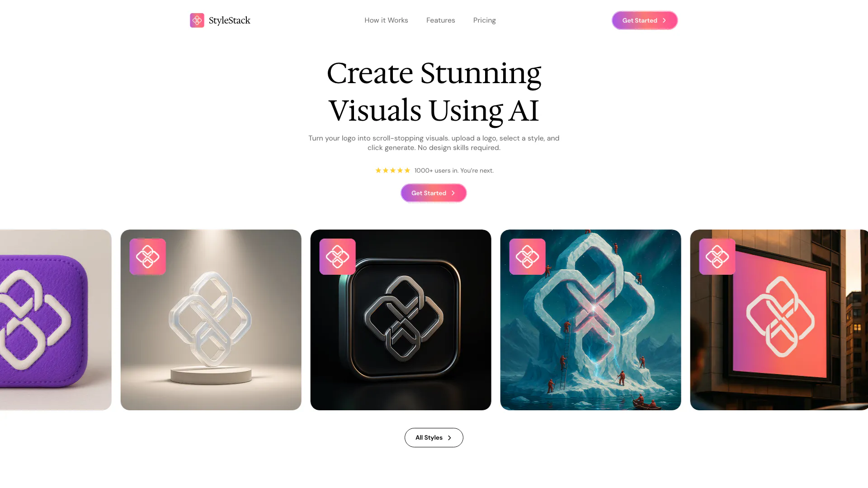Select the pink billboard style image
The width and height of the screenshot is (868, 488).
point(779,320)
